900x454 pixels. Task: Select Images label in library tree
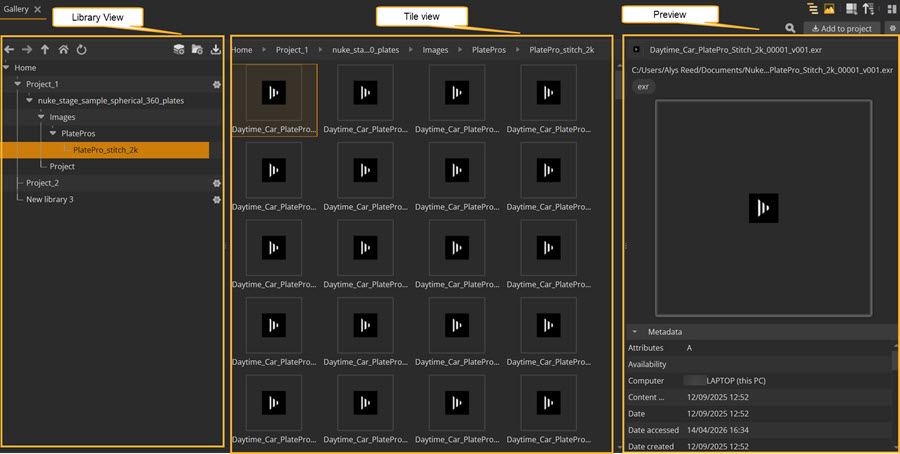63,117
